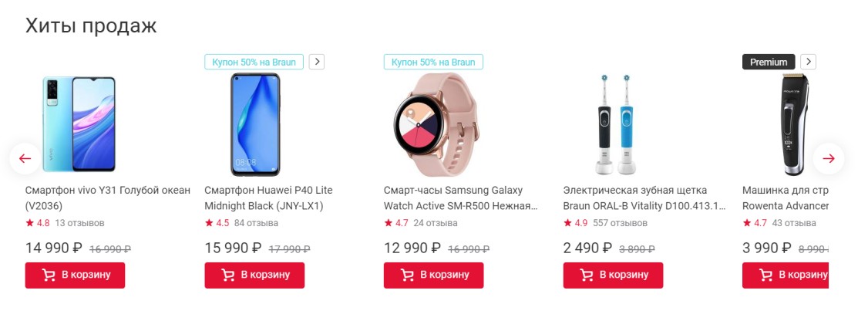The width and height of the screenshot is (868, 311).
Task: Add Rowenta hair clipper to cart
Action: click(785, 275)
